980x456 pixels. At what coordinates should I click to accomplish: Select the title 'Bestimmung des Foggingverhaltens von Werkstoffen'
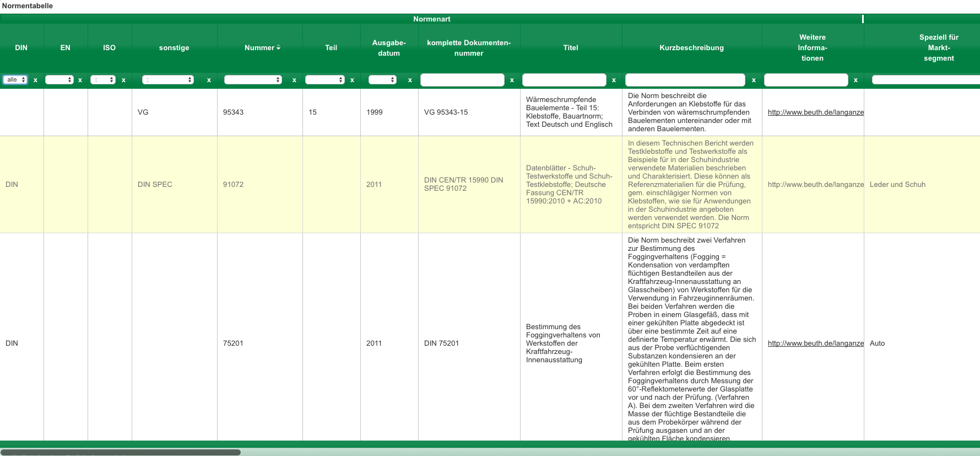564,344
